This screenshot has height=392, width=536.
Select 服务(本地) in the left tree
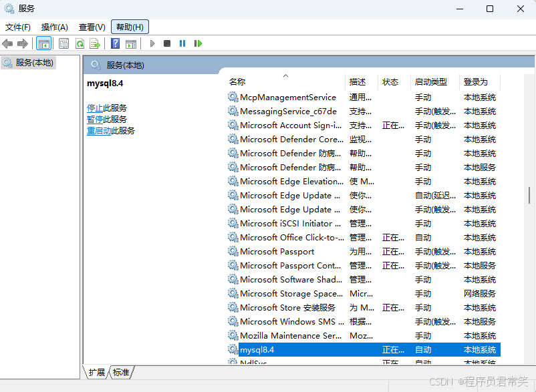point(28,63)
